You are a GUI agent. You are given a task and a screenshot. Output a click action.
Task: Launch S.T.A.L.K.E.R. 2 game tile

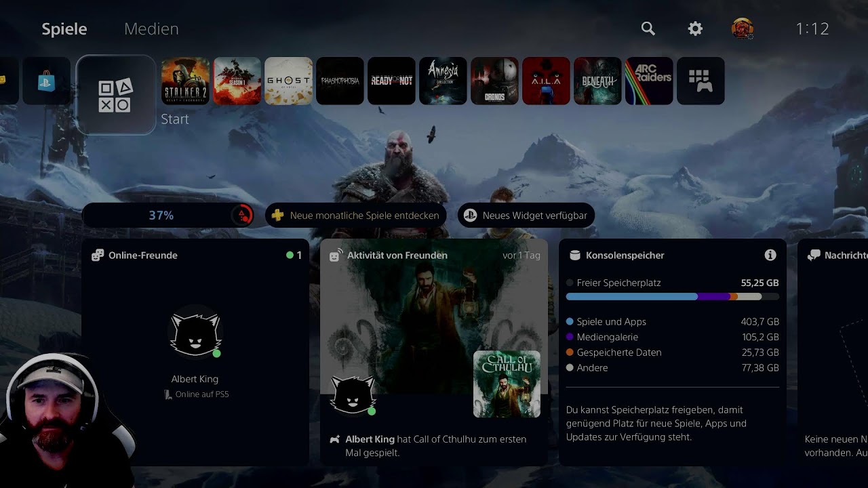tap(185, 81)
